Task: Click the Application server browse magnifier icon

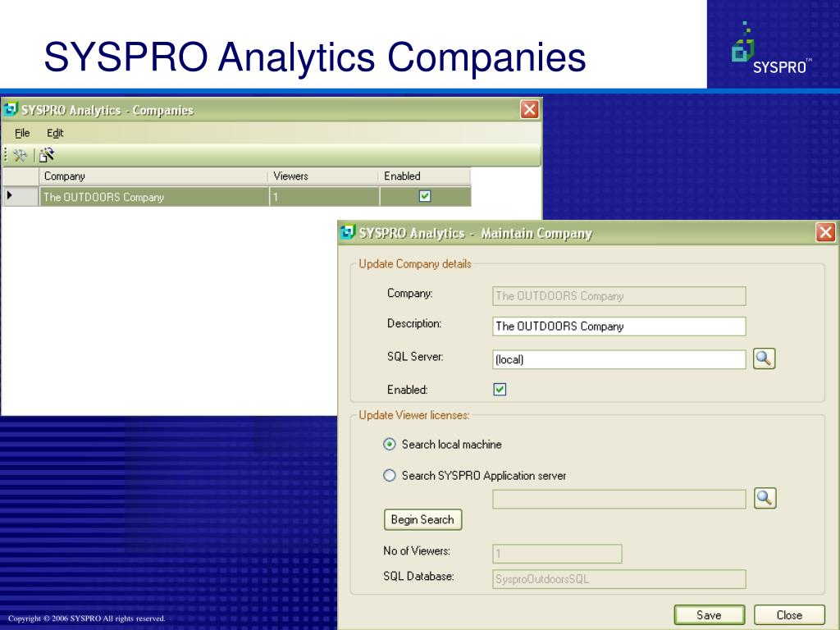Action: [765, 498]
